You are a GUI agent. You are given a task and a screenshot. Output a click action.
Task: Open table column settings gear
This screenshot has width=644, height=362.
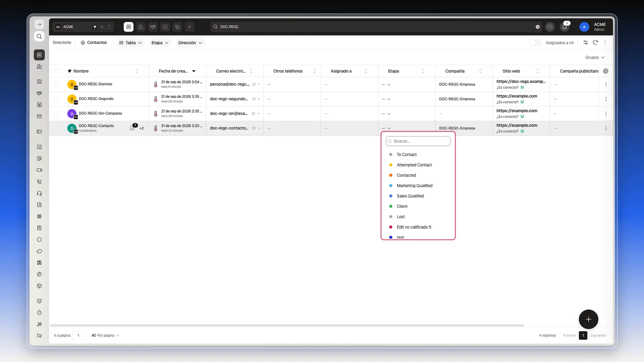point(605,71)
